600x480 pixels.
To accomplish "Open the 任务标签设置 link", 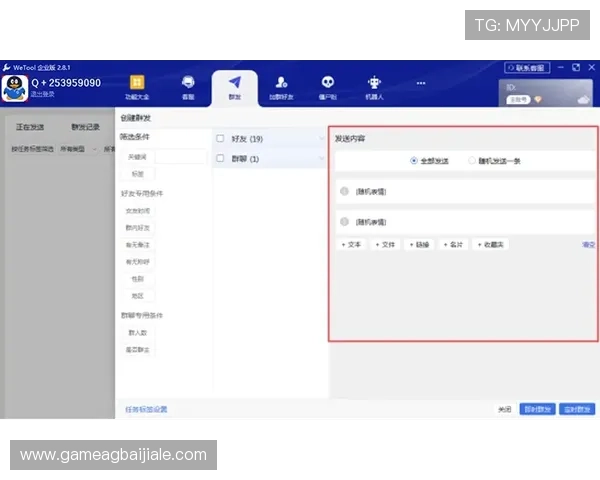I will (146, 409).
